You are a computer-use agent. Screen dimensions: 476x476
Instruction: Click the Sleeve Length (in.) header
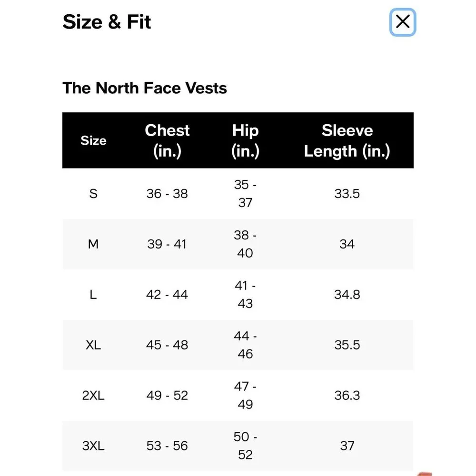(x=347, y=140)
